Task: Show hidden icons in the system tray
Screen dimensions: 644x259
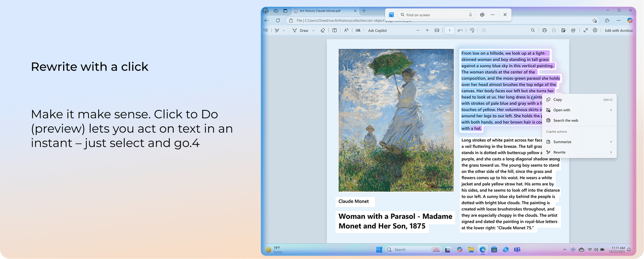Action: (x=564, y=250)
